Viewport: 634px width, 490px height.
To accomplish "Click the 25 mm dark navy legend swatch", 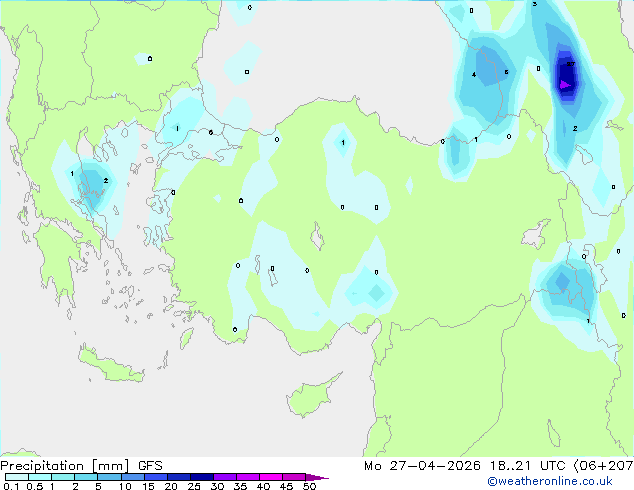I will pos(202,477).
